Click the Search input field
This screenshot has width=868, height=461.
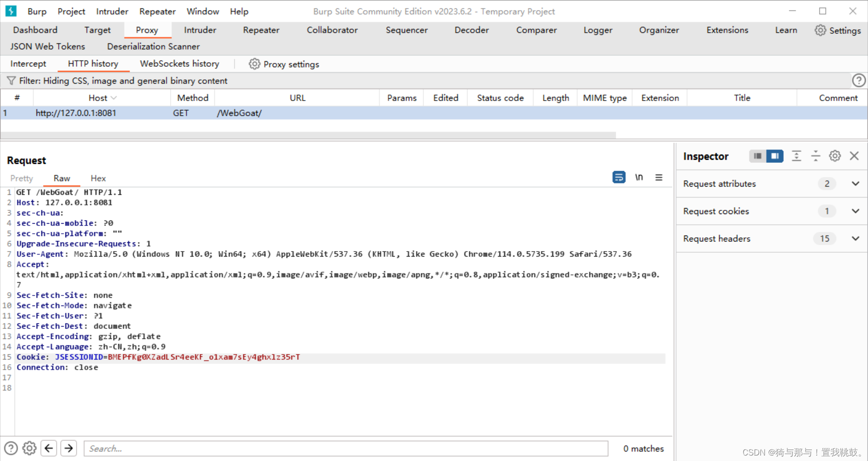click(346, 449)
